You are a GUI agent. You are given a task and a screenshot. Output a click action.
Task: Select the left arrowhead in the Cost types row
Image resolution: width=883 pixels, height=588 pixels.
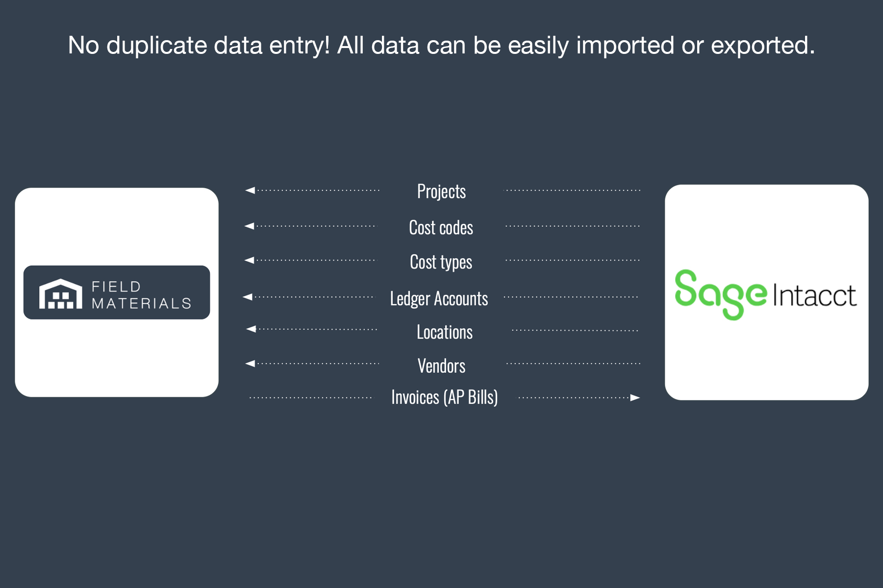coord(250,260)
